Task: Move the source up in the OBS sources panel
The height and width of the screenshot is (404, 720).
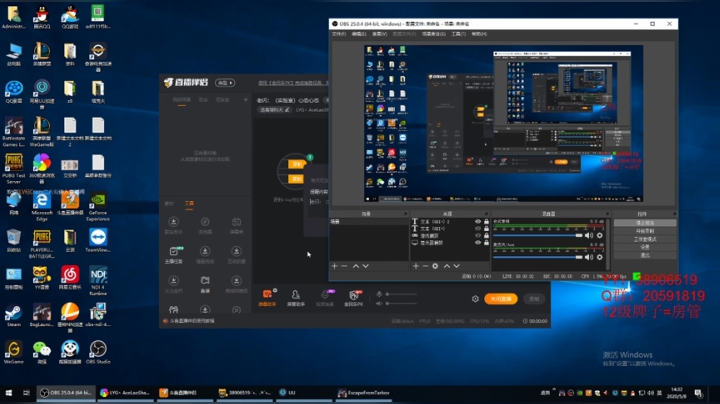Action: pyautogui.click(x=447, y=266)
